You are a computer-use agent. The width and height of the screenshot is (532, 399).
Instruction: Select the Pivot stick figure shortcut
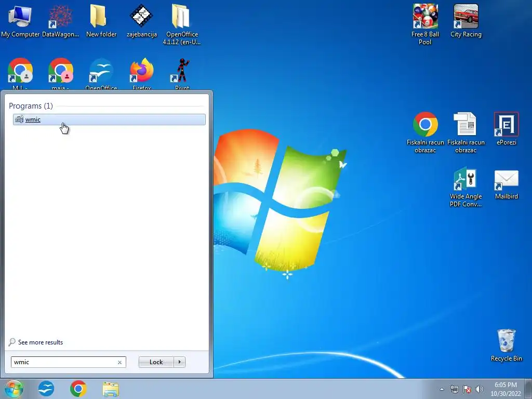click(182, 74)
